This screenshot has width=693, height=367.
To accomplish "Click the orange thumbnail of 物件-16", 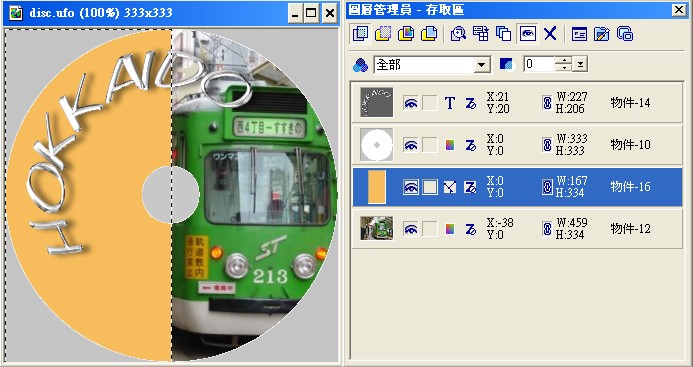I will coord(377,187).
